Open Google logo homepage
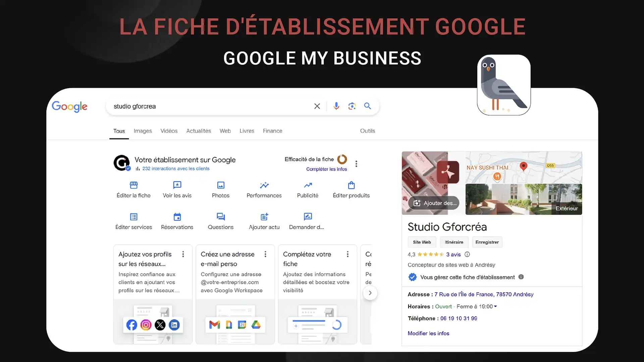 pyautogui.click(x=70, y=107)
